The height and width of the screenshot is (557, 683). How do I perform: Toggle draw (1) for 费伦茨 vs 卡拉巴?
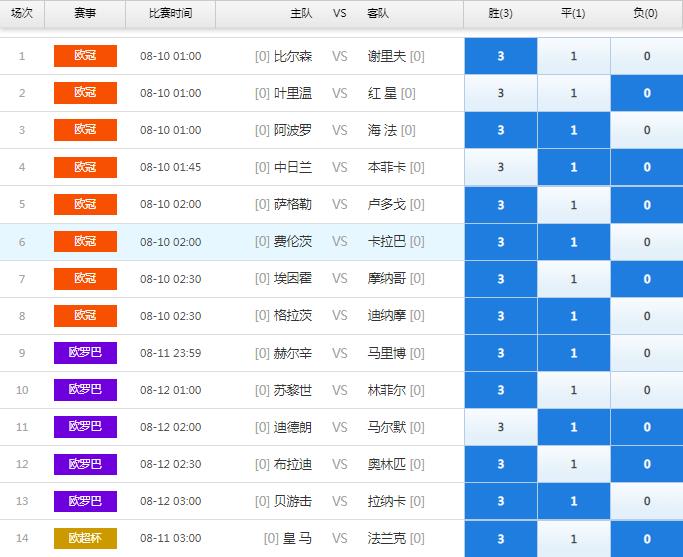pyautogui.click(x=574, y=242)
